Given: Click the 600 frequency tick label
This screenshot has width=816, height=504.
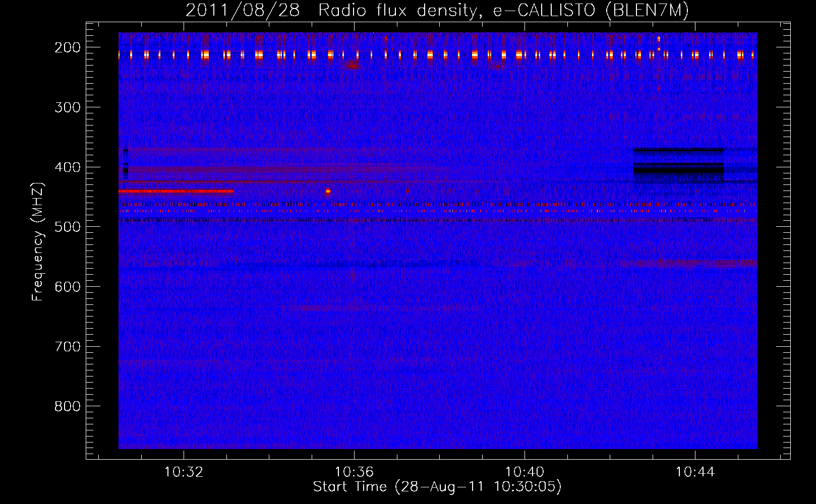Looking at the screenshot, I should 68,287.
